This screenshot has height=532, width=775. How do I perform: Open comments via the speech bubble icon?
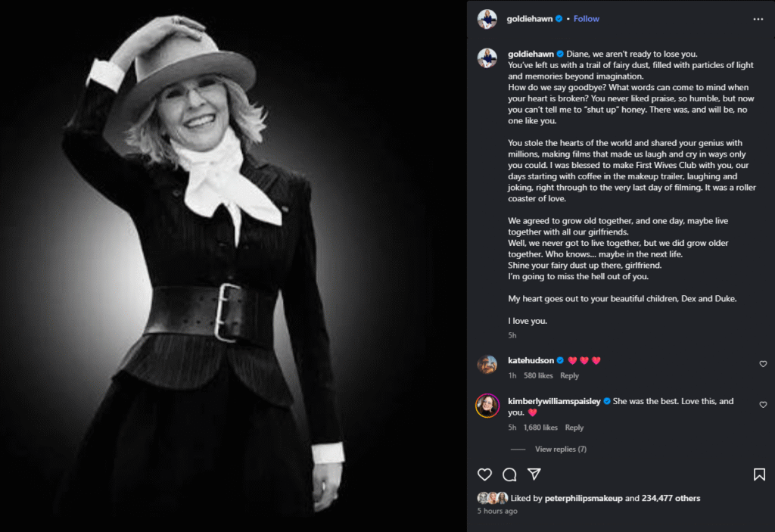(509, 474)
